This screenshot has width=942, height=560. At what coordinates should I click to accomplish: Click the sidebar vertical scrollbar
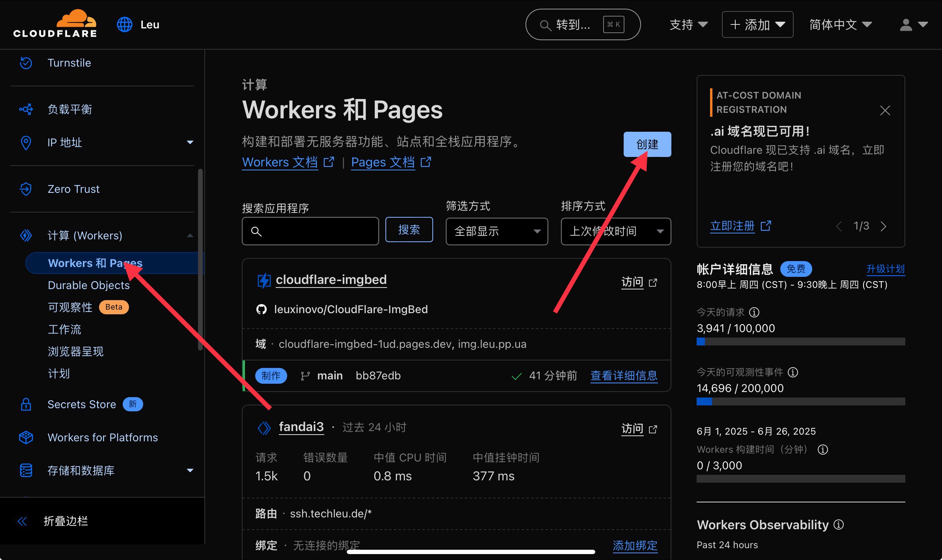pyautogui.click(x=200, y=259)
